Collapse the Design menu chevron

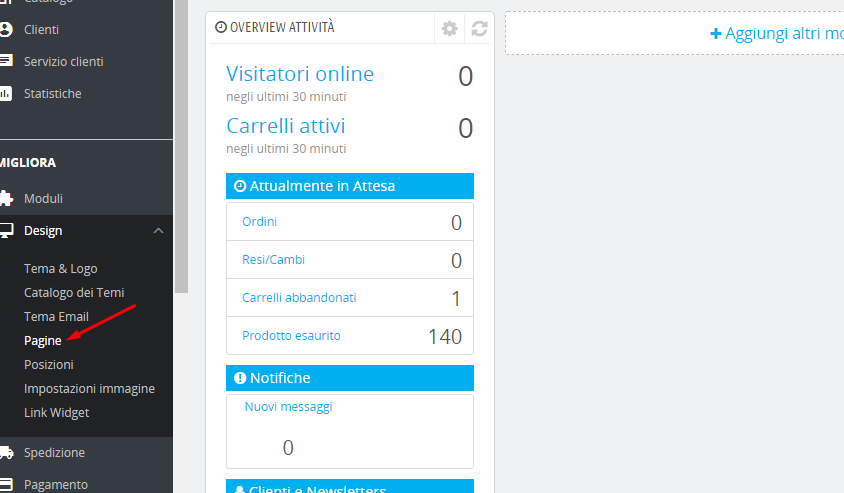coord(158,230)
